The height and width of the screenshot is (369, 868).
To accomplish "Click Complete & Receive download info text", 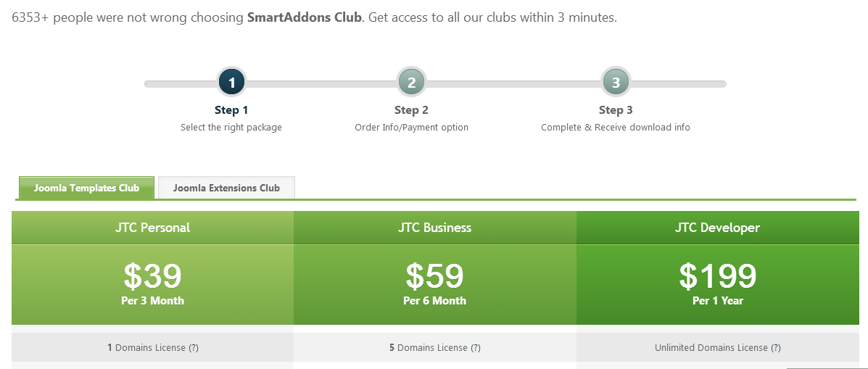I will point(616,128).
